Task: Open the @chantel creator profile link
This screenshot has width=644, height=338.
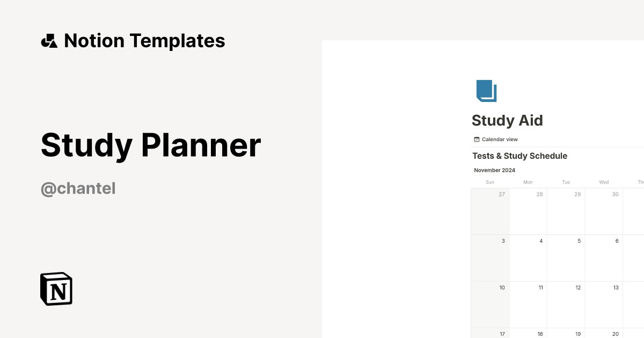Action: [78, 188]
